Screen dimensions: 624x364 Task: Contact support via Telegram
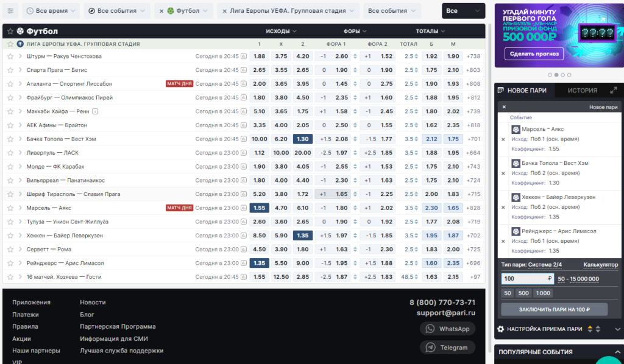447,348
